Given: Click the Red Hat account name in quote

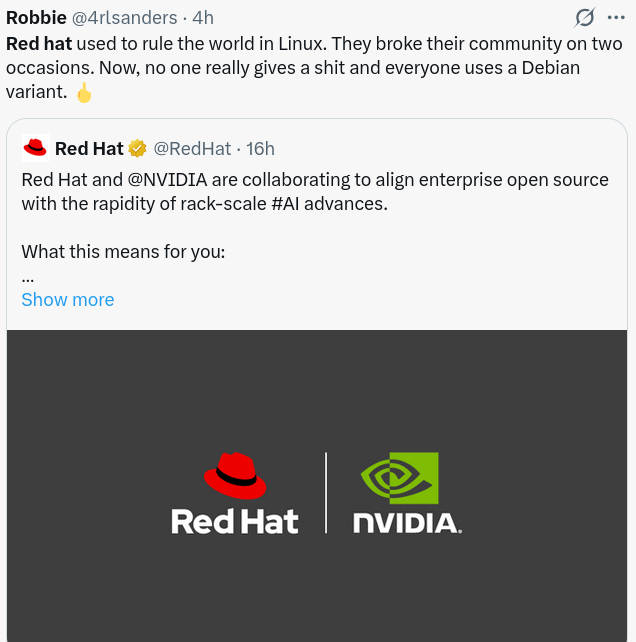Looking at the screenshot, I should [89, 148].
